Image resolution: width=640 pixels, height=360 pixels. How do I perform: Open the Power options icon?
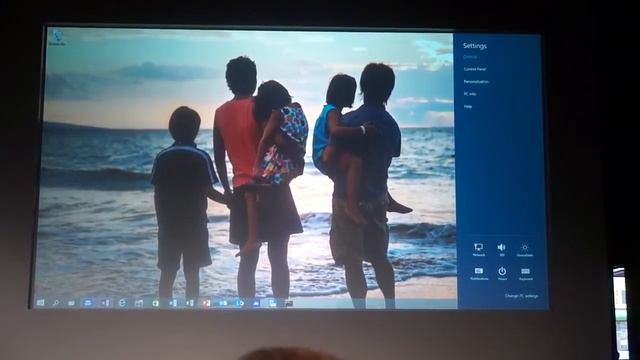coord(502,273)
